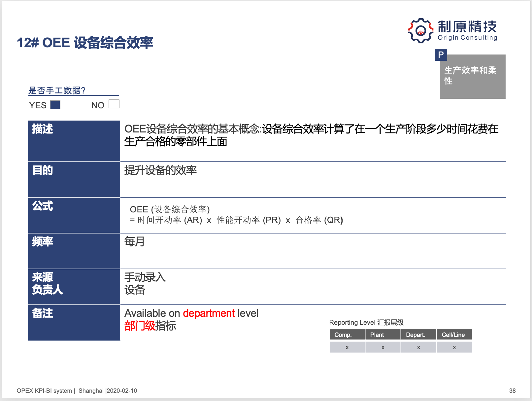532x401 pixels.
Task: Click the Comp. reporting level header
Action: pos(347,334)
